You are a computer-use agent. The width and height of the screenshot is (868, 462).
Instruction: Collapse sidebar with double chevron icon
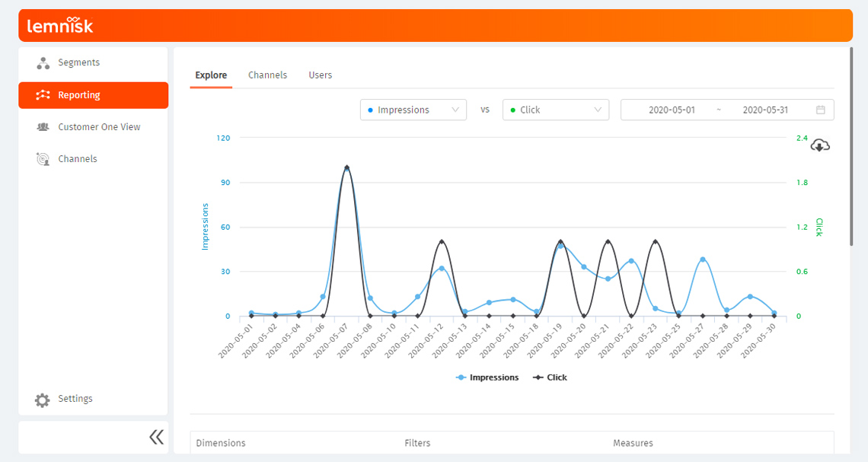(157, 437)
